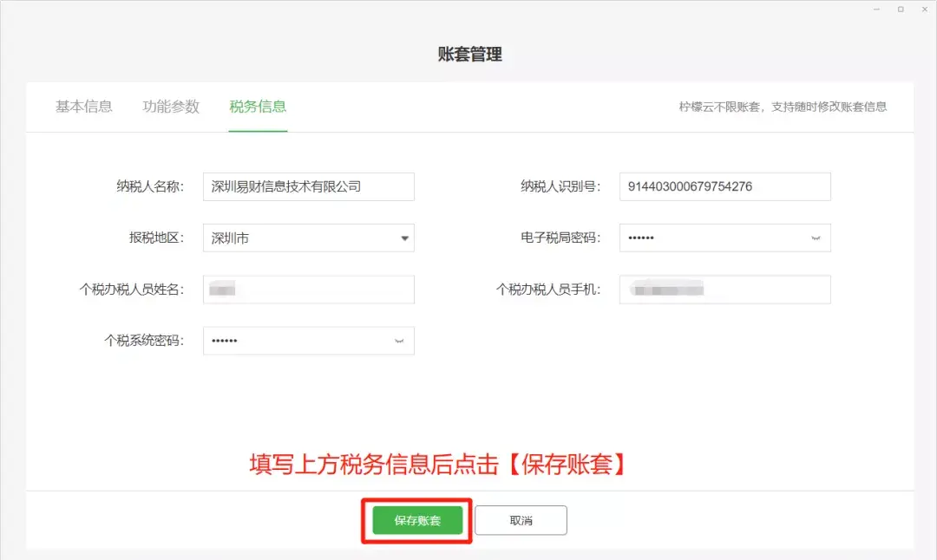The height and width of the screenshot is (560, 937).
Task: Click the 个税系统密码 label
Action: [x=144, y=341]
